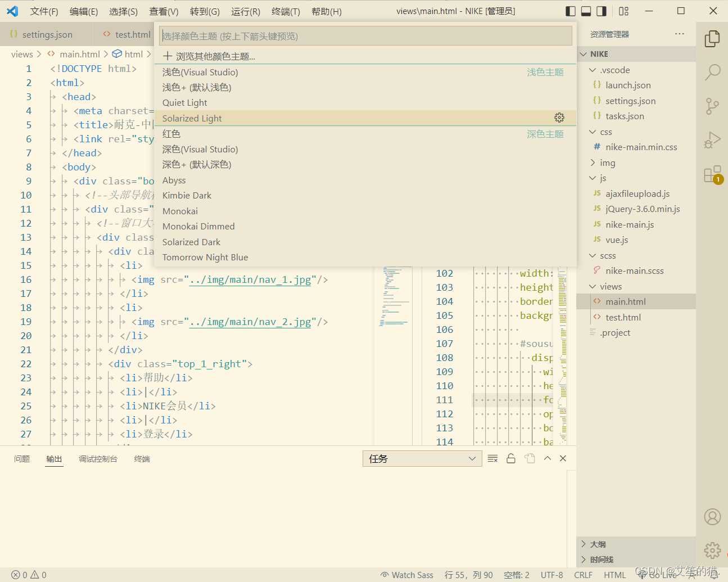Collapse the css folder
This screenshot has width=728, height=582.
636,132
